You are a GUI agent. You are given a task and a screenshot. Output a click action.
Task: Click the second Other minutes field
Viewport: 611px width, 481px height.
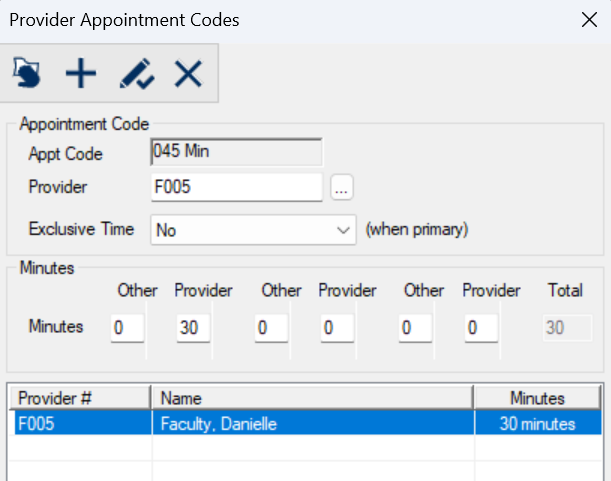(271, 327)
